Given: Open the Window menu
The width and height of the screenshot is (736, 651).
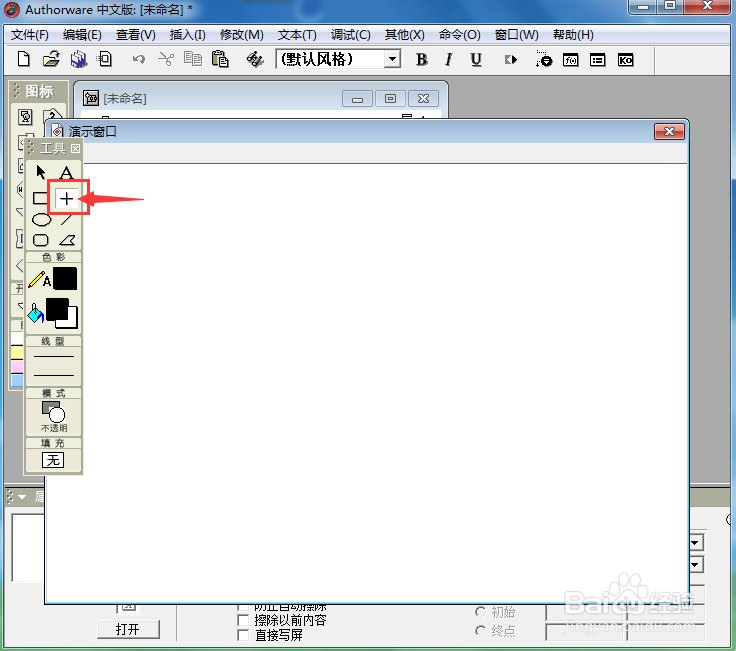Looking at the screenshot, I should pos(517,35).
